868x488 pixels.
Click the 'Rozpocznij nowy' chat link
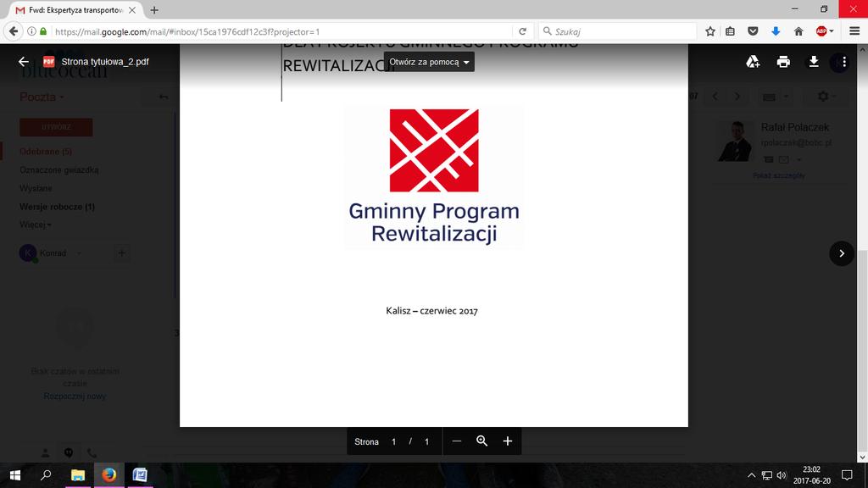75,396
